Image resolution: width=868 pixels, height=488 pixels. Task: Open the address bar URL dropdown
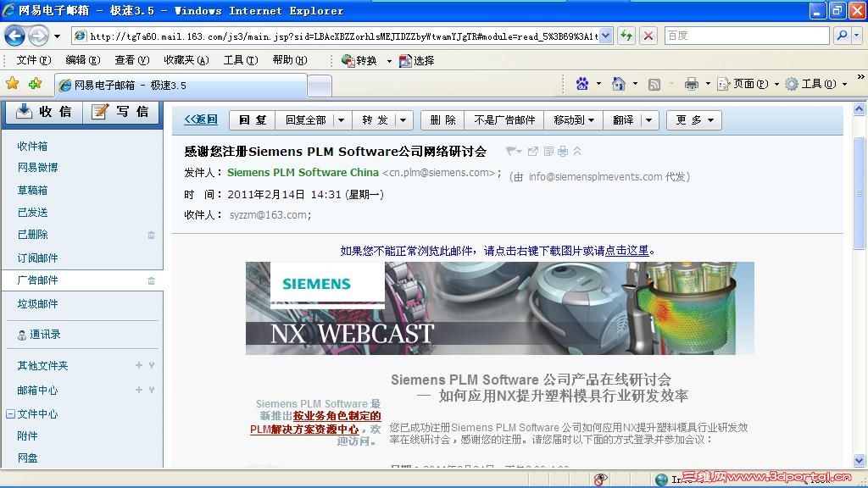tap(606, 36)
